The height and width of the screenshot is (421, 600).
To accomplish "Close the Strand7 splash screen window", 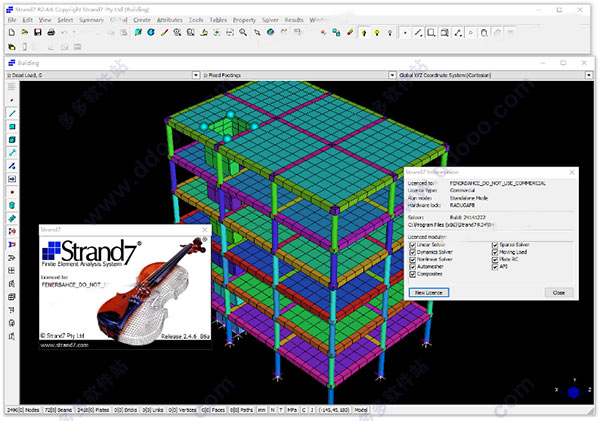I will [x=205, y=230].
